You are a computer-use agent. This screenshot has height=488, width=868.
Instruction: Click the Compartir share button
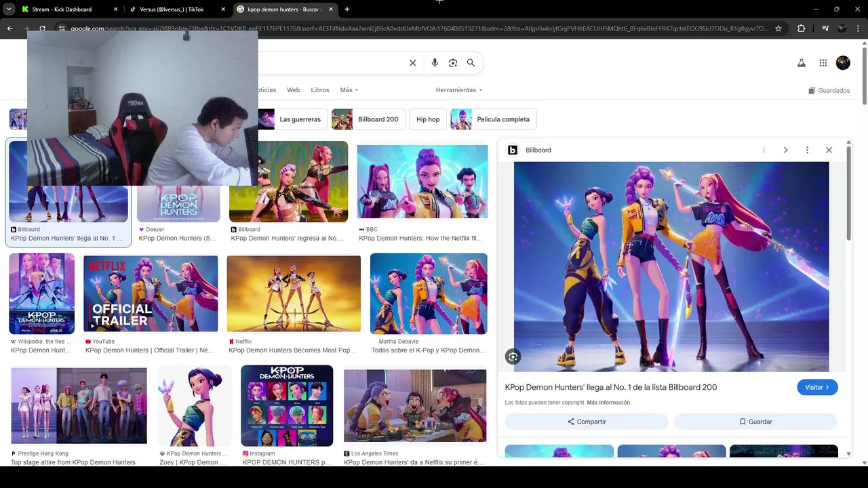click(587, 422)
